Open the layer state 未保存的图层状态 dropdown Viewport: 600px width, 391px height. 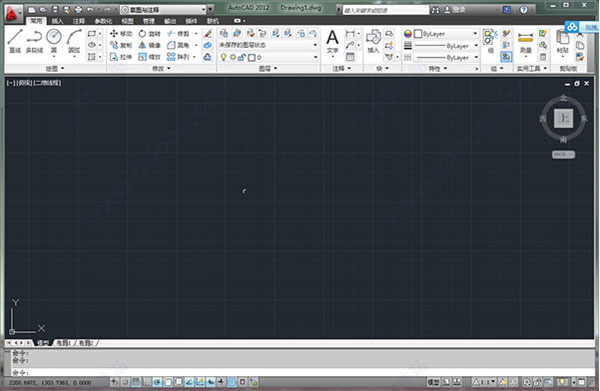tap(268, 45)
